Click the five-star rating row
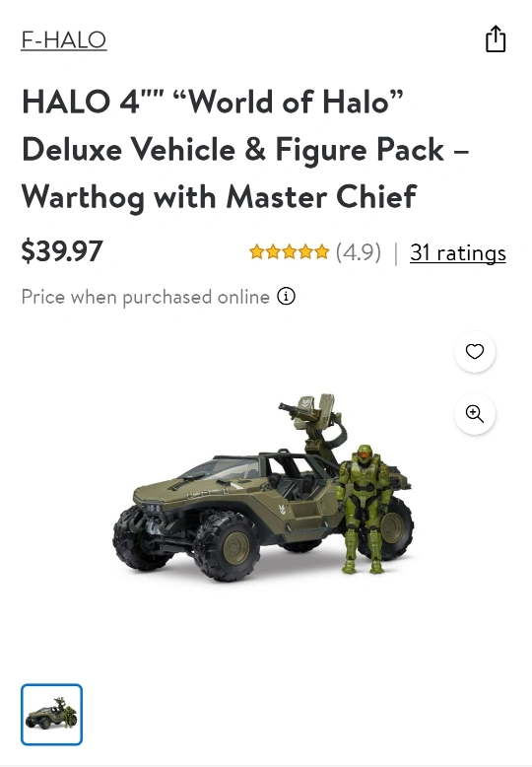The width and height of the screenshot is (532, 767). (289, 252)
